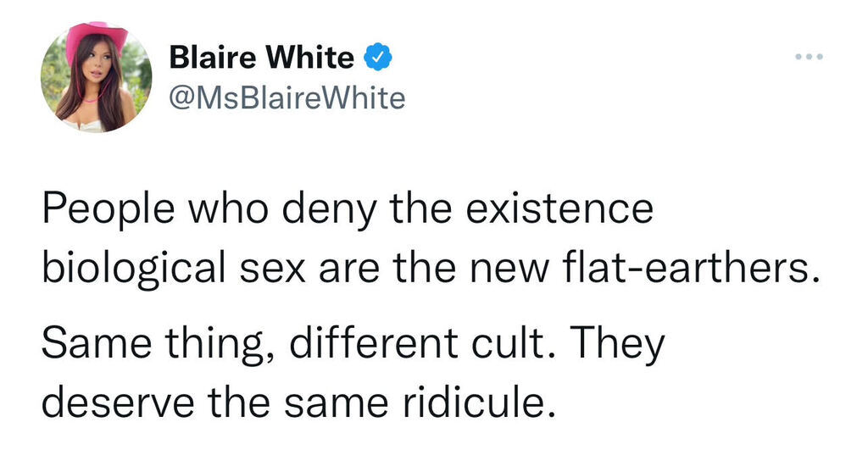Visit the @MsBlaireWhite handle link
Viewport: 868px width, 450px height.
287,99
